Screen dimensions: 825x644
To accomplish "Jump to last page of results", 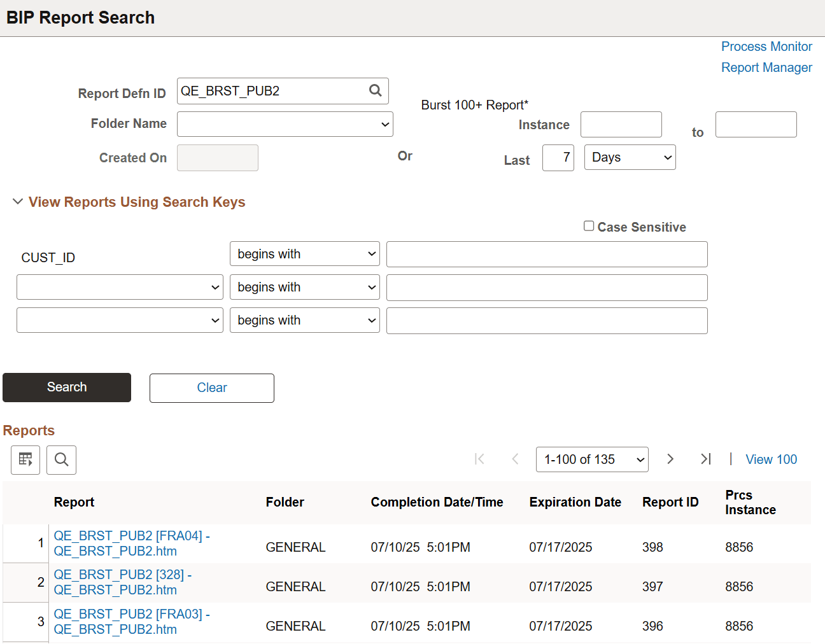I will pos(705,459).
